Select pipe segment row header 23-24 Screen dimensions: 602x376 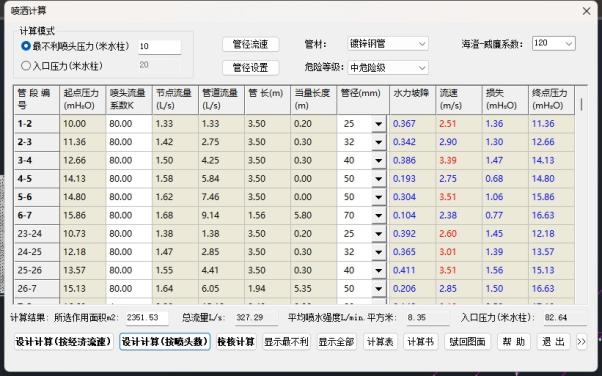[x=36, y=234]
